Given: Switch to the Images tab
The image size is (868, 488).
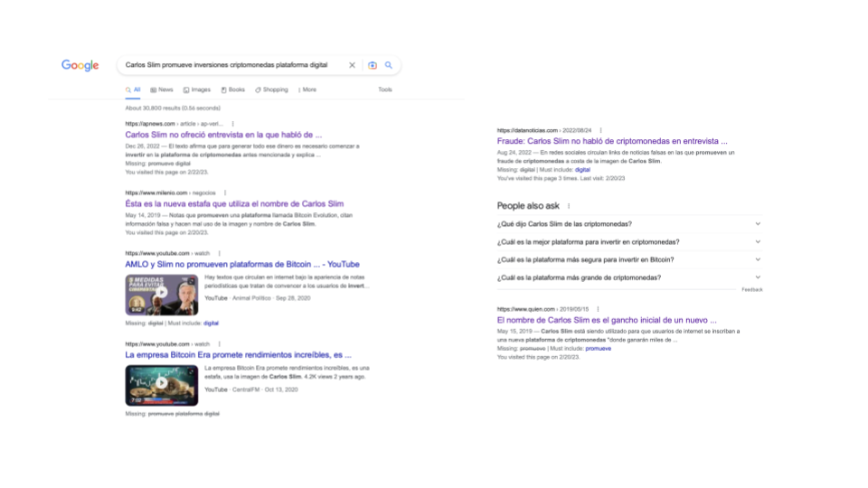Looking at the screenshot, I should [197, 89].
